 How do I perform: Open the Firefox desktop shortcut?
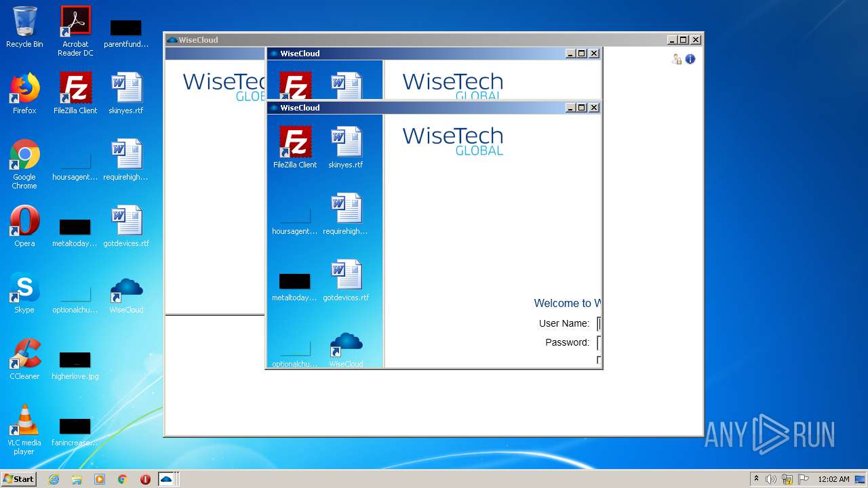coord(24,94)
